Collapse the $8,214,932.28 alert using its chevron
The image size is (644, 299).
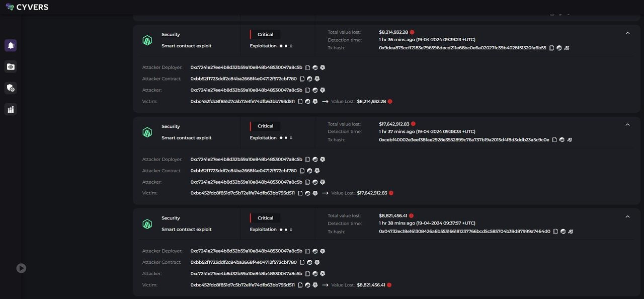pos(627,33)
